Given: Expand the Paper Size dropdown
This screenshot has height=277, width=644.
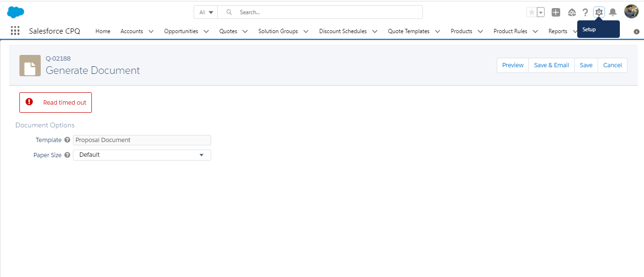Looking at the screenshot, I should pos(142,155).
